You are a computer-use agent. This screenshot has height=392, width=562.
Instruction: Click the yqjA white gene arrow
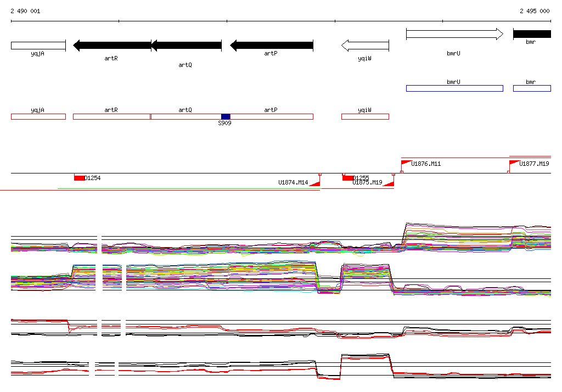click(x=38, y=46)
